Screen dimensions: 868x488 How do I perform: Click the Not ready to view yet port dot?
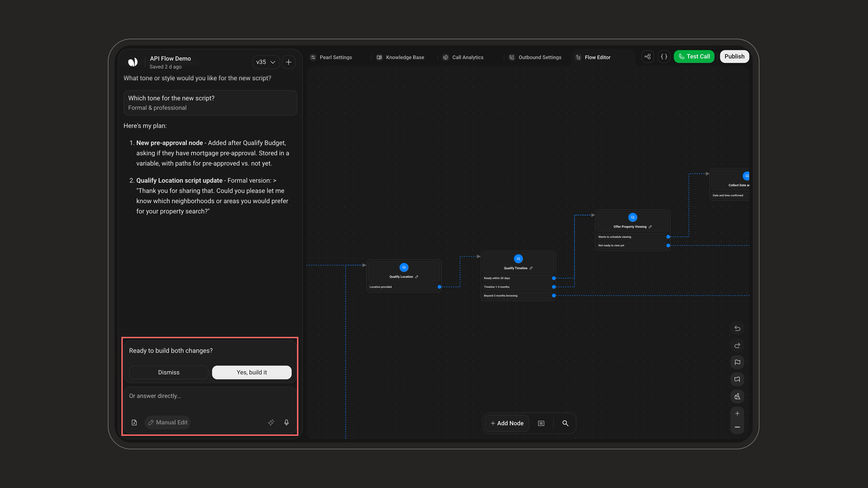click(668, 246)
